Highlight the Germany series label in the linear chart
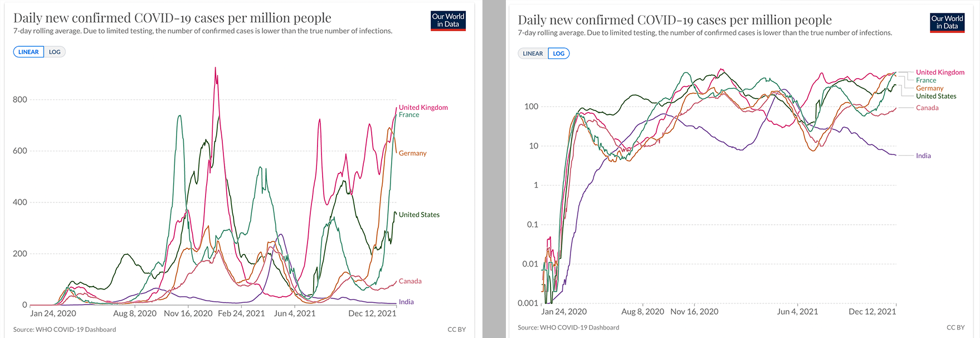Image resolution: width=980 pixels, height=338 pixels. (412, 153)
